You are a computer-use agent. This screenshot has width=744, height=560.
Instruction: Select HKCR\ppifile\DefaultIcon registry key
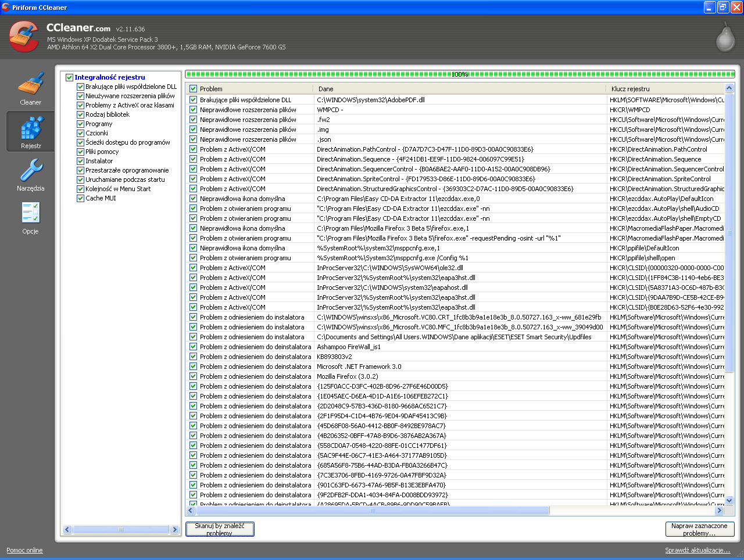coord(644,248)
